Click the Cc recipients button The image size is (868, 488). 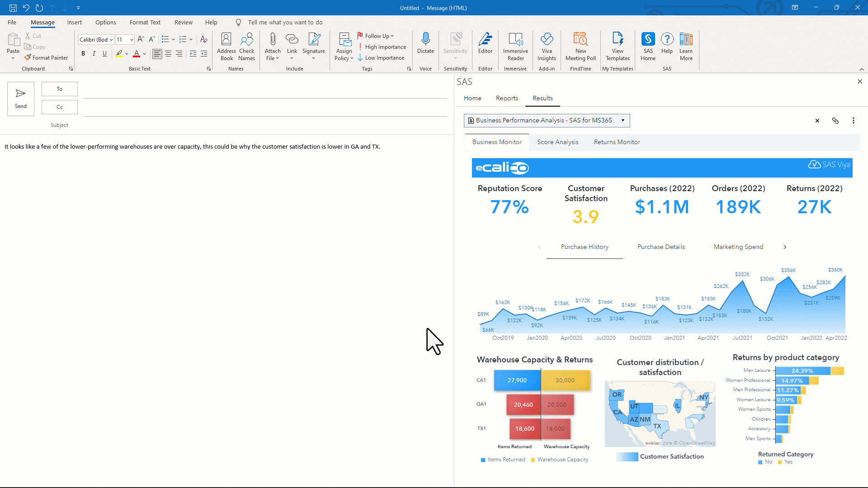(x=59, y=107)
